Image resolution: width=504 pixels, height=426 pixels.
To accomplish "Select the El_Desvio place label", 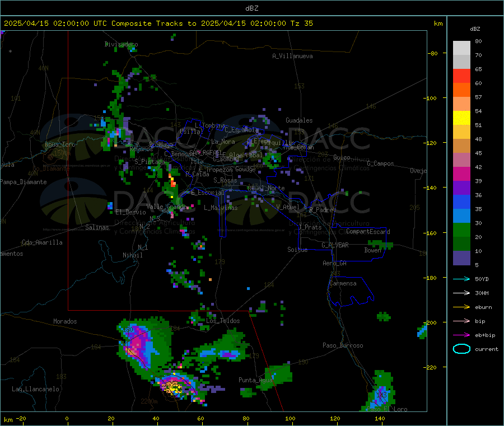I will click(130, 212).
